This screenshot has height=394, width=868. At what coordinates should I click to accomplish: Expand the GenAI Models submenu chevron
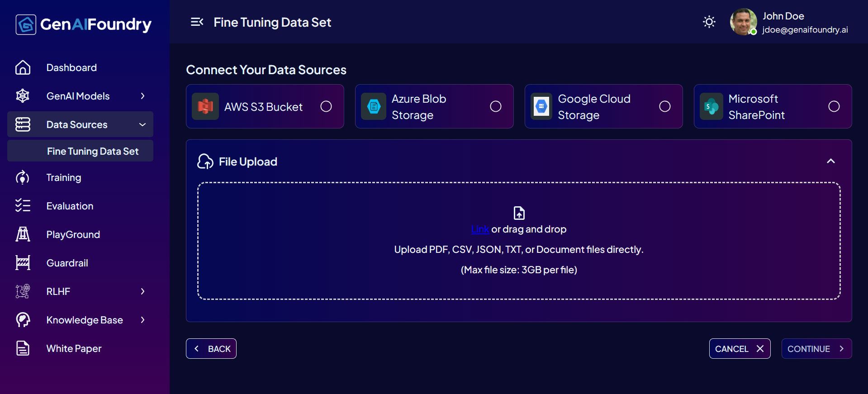click(142, 96)
